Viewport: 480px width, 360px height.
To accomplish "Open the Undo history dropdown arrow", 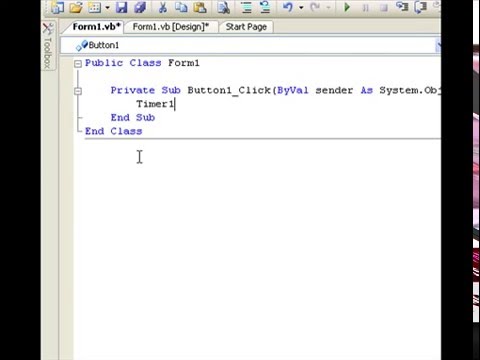I will (x=301, y=7).
